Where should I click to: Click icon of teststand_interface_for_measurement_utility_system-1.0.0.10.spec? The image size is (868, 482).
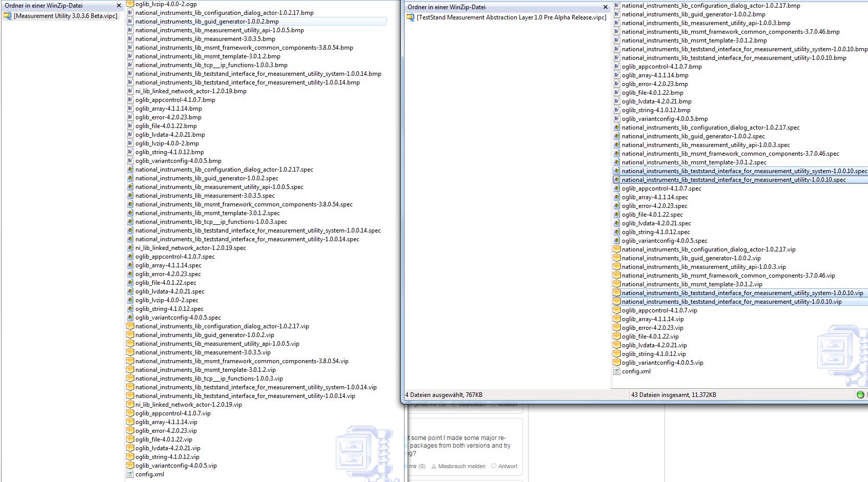(x=617, y=171)
